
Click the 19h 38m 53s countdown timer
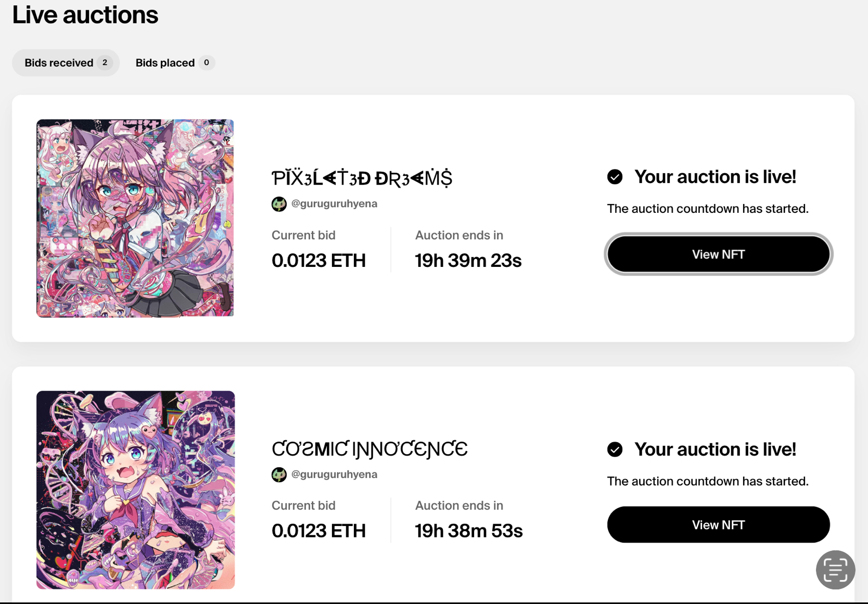(468, 531)
